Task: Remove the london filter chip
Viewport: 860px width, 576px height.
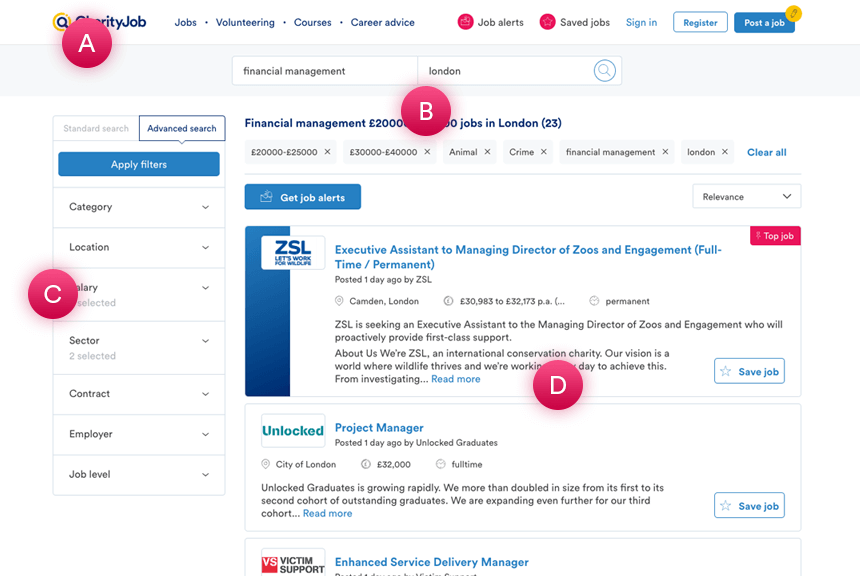Action: click(725, 152)
